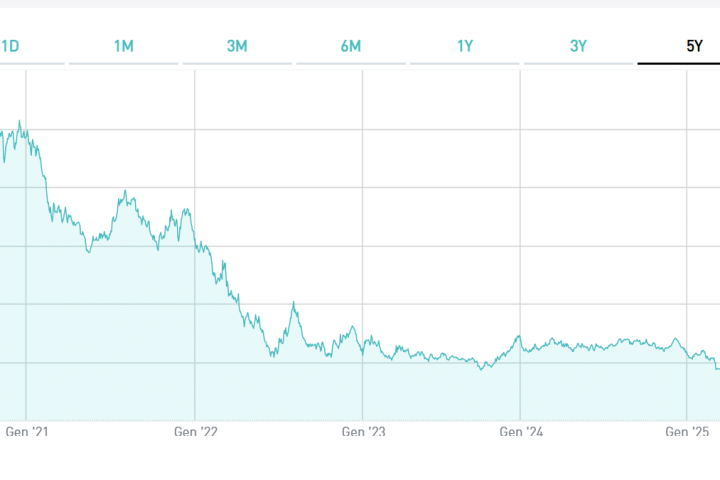The height and width of the screenshot is (480, 720).
Task: Click the shaded area below line near Gen '23
Action: [363, 390]
